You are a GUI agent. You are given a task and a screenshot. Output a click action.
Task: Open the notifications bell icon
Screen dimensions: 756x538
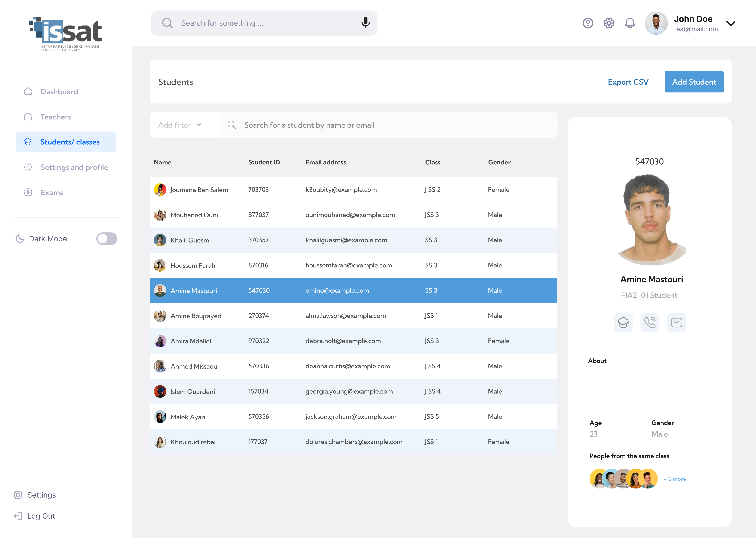[x=630, y=23]
